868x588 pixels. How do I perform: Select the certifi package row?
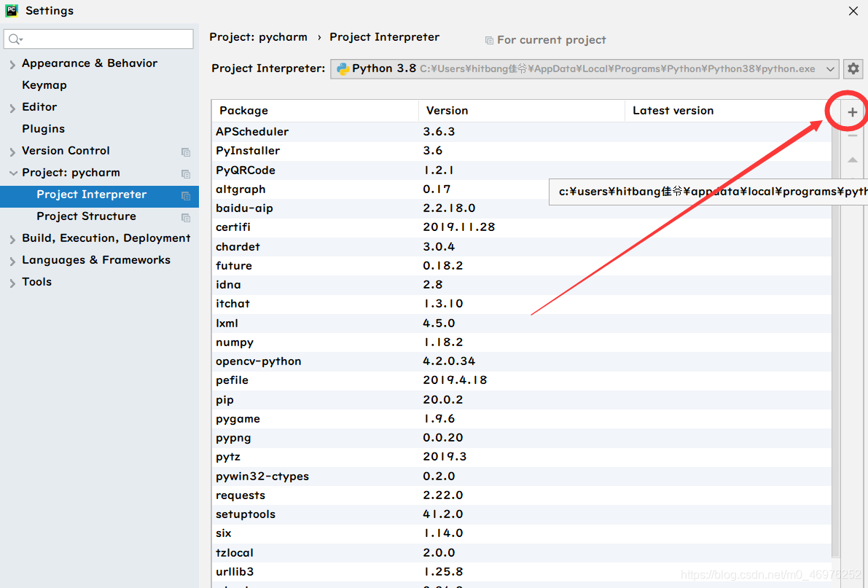tap(522, 227)
